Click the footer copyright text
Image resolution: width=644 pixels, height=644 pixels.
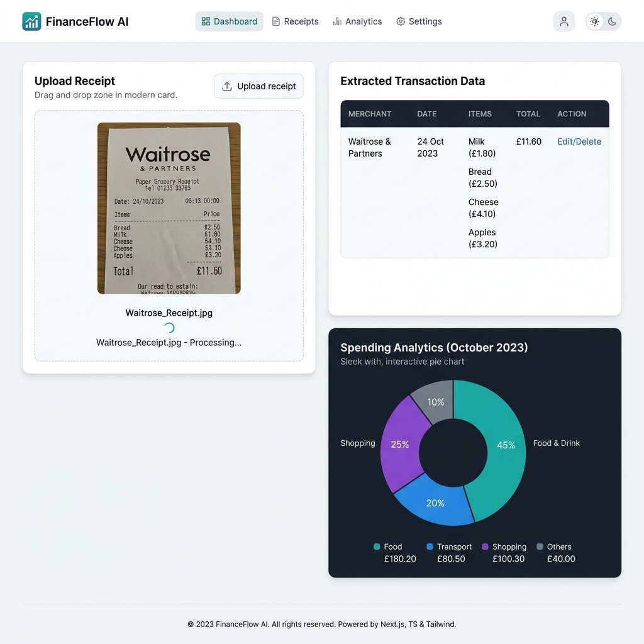tap(322, 625)
